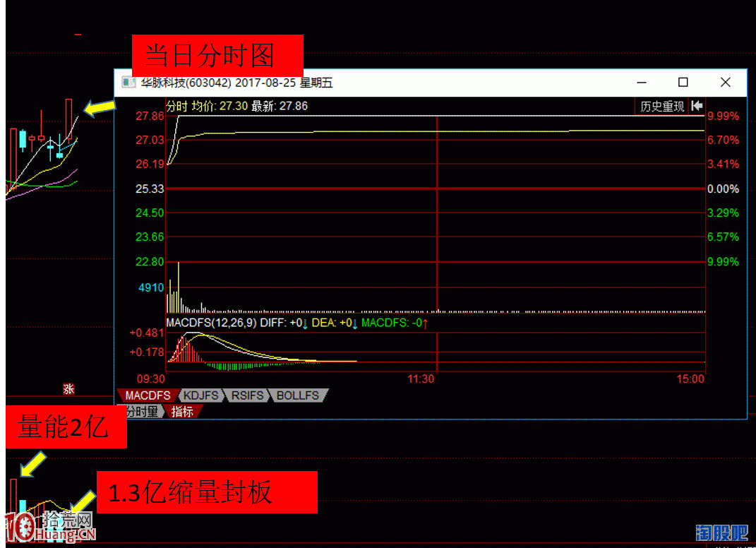
Task: Select the RSIFS indicator
Action: 247,395
